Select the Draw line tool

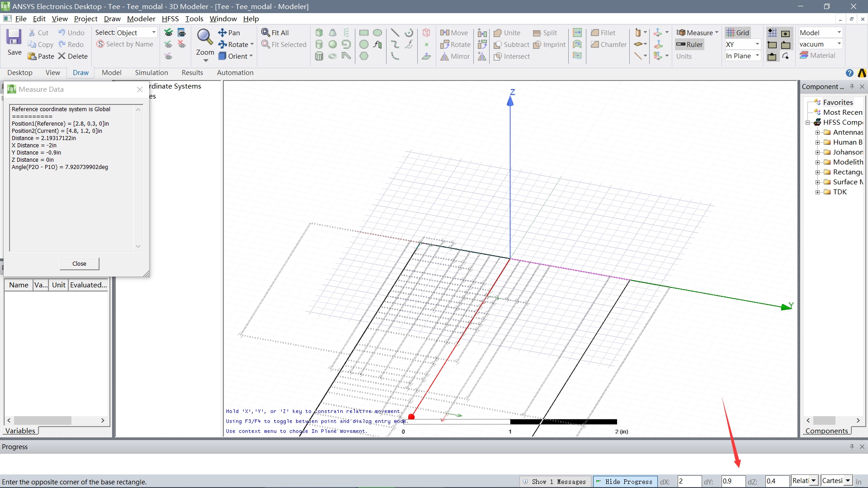tap(395, 33)
